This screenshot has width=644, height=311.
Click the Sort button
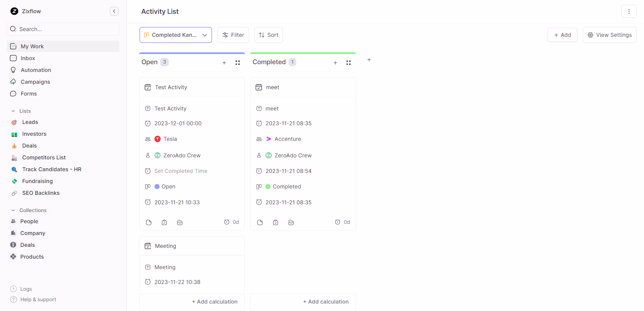(268, 35)
